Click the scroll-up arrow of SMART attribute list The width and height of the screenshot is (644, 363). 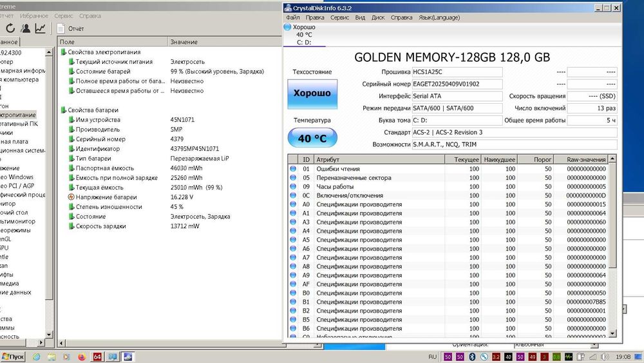[x=612, y=159]
